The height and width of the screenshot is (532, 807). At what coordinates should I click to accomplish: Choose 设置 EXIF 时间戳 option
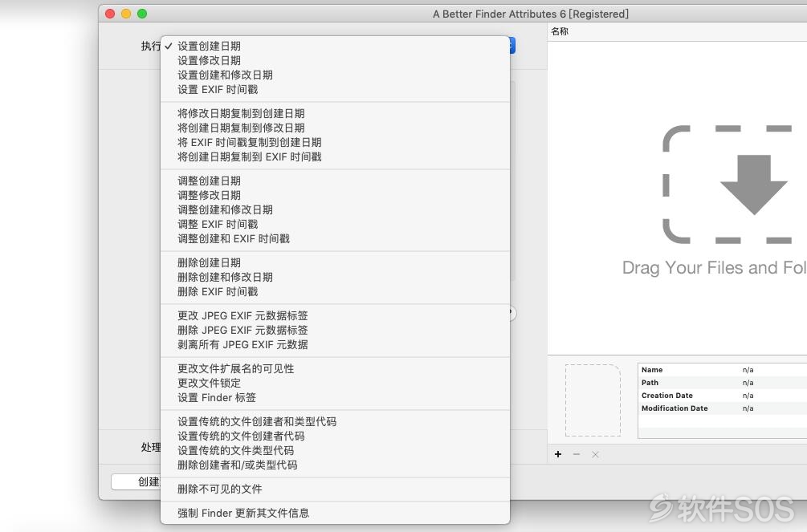(x=335, y=89)
